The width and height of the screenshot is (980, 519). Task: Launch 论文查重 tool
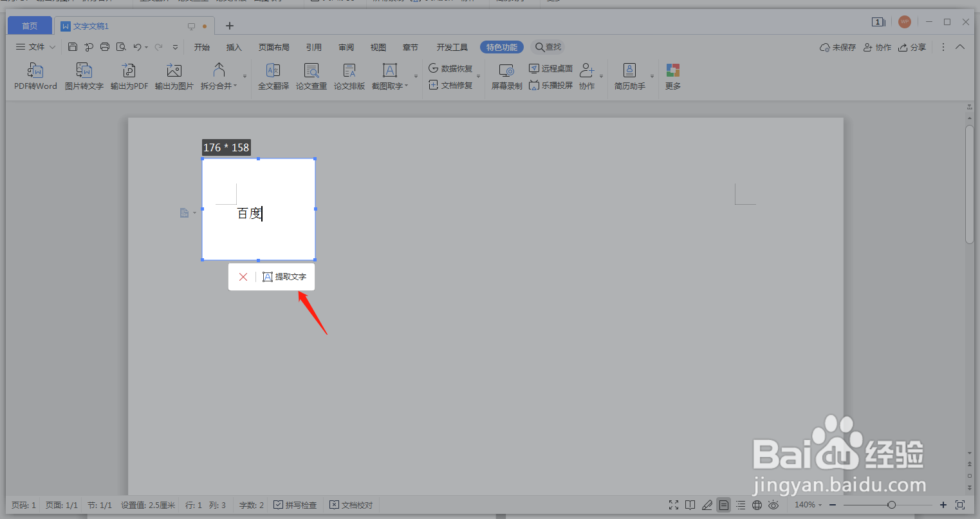point(311,76)
